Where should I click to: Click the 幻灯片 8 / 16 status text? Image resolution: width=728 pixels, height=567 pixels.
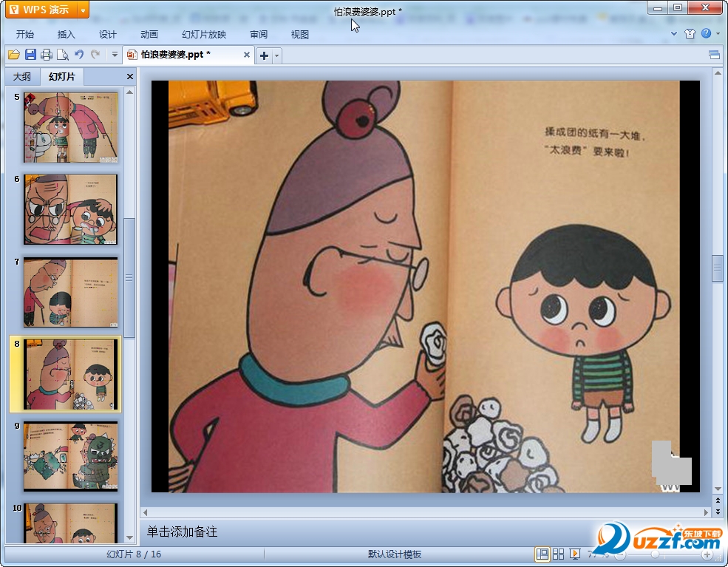tap(134, 554)
